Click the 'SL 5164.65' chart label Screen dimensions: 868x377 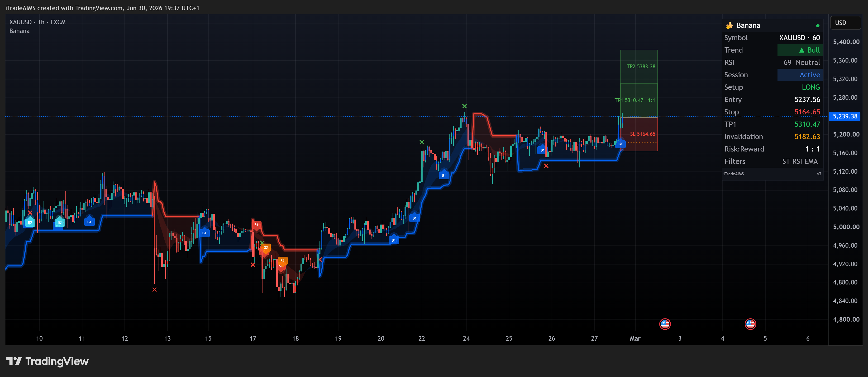pos(643,134)
